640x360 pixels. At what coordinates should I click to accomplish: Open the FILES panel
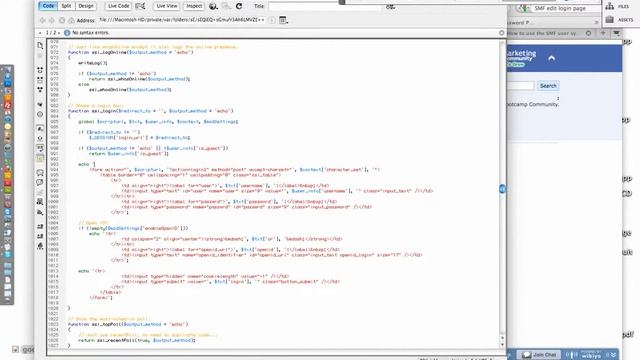click(618, 7)
